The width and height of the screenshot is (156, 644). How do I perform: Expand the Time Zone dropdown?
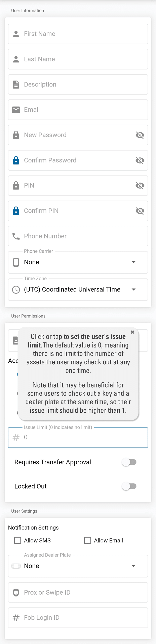point(78,289)
